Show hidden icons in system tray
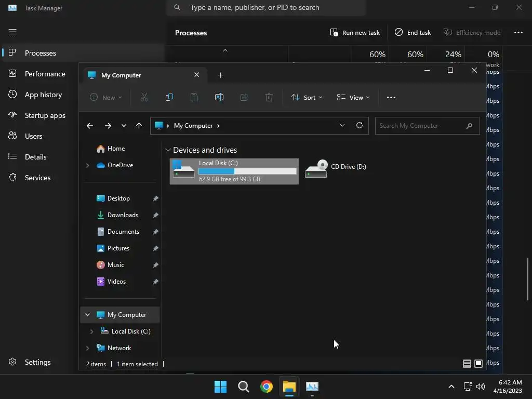Viewport: 532px width, 399px height. click(451, 387)
